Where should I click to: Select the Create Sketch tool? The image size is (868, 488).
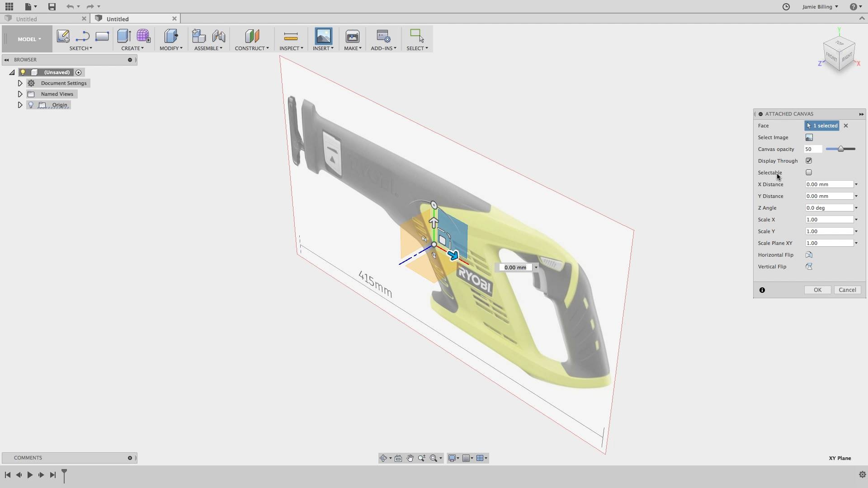point(63,36)
